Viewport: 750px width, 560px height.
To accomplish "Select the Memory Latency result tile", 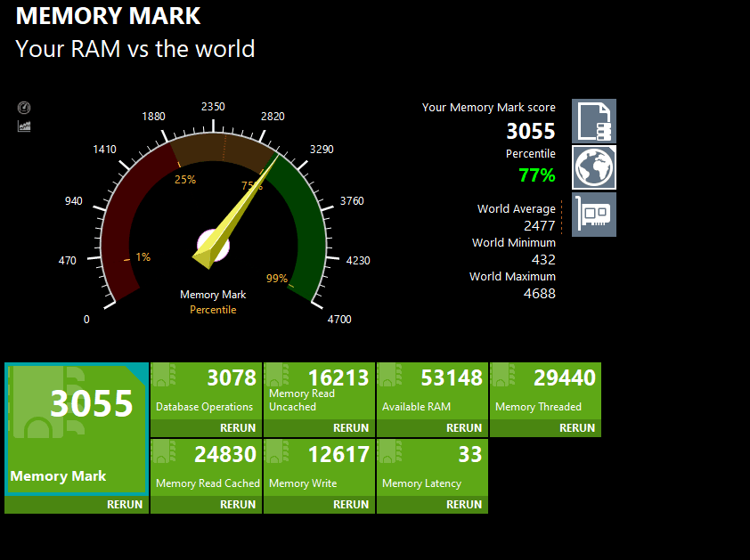I will (432, 468).
